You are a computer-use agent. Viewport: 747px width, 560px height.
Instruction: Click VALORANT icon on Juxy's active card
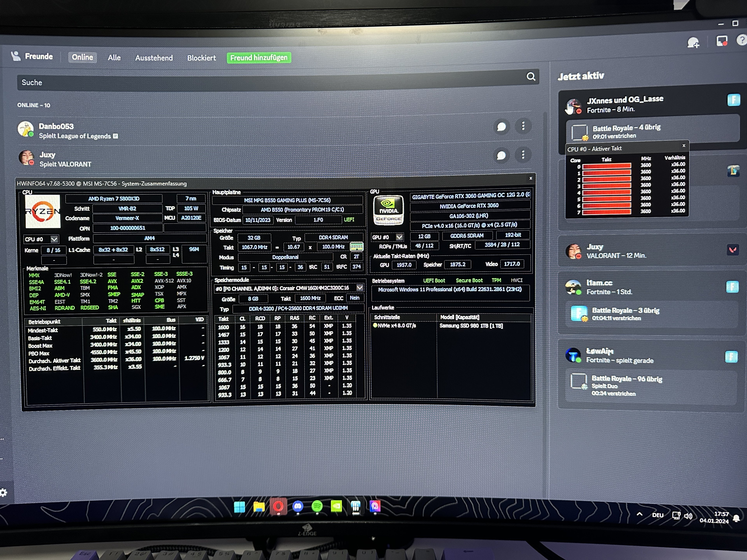click(732, 250)
